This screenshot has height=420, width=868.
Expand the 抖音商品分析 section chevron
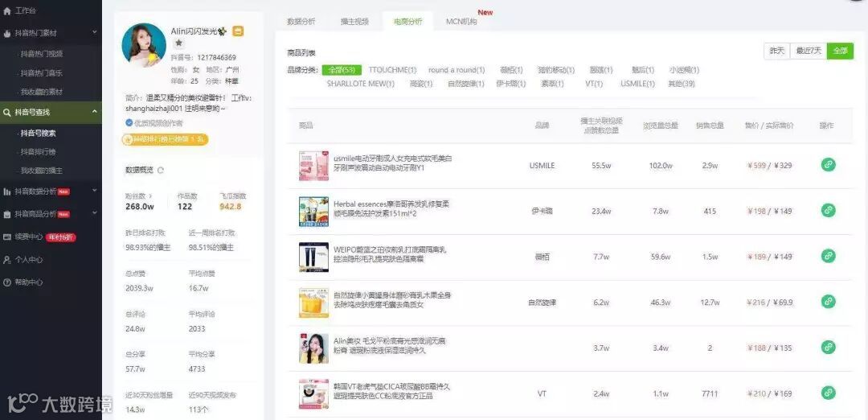[94, 213]
